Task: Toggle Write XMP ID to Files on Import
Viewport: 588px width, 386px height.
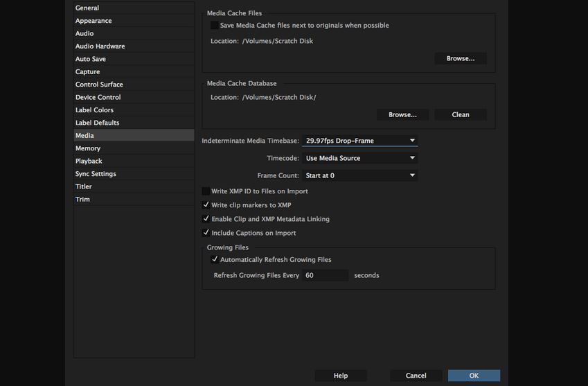Action: tap(206, 191)
